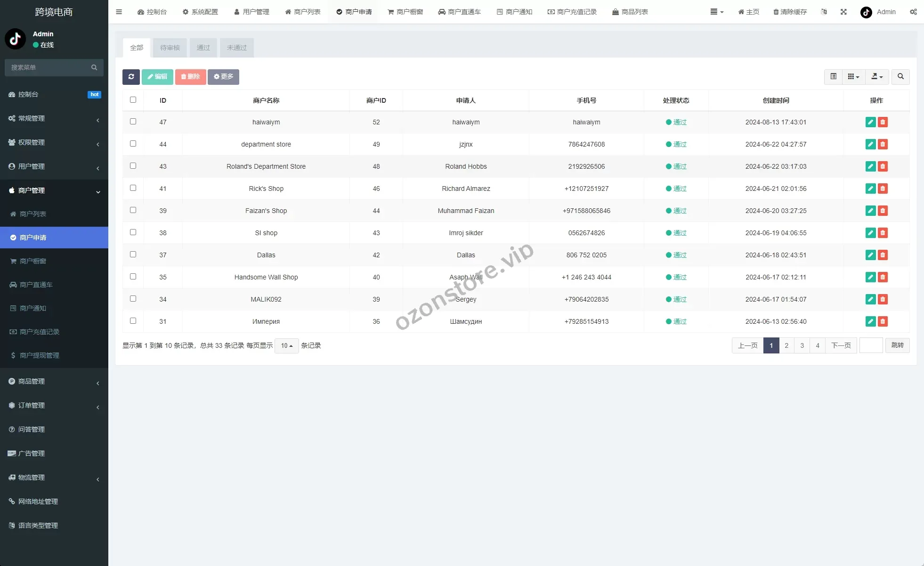Viewport: 924px width, 566px height.
Task: Toggle the sidebar hamburger menu icon
Action: tap(119, 12)
